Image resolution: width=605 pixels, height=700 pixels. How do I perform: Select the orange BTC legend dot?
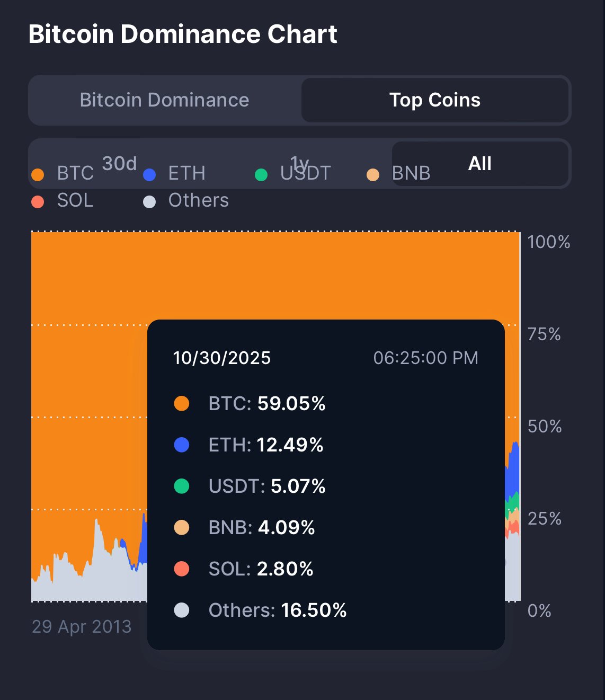[38, 173]
